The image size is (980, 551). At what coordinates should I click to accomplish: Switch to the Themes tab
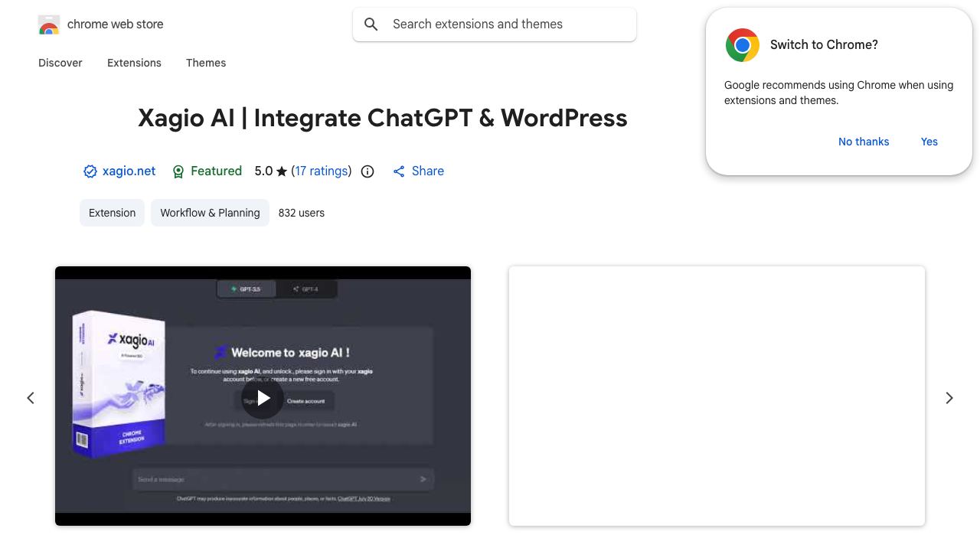(206, 63)
